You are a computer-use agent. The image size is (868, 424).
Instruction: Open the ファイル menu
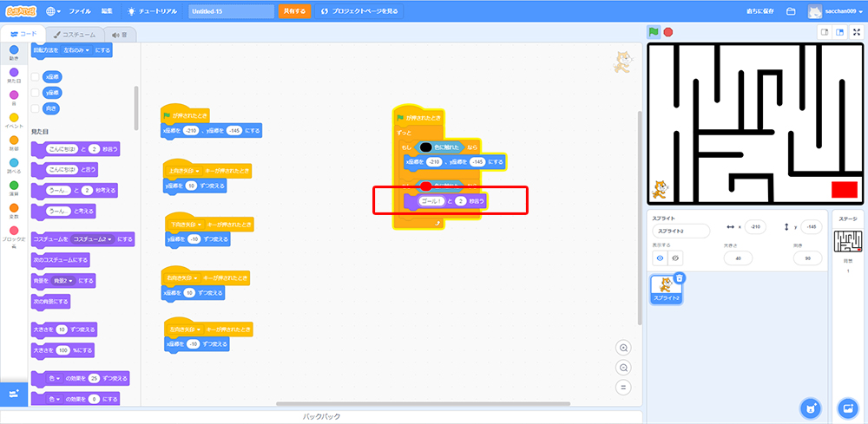[x=79, y=11]
